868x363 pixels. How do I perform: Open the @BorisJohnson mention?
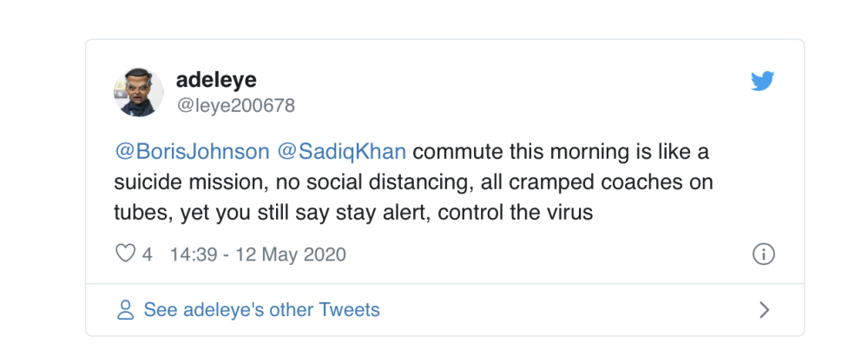192,152
